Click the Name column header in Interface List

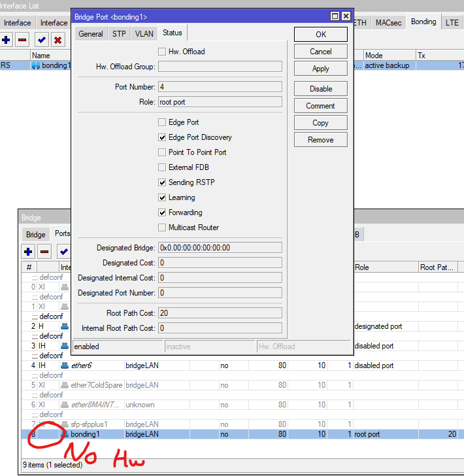pyautogui.click(x=50, y=56)
